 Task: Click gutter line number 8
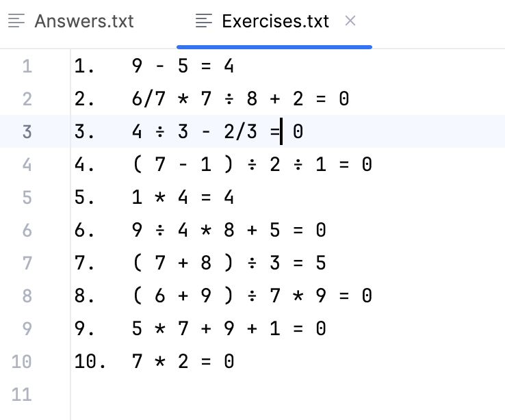[x=27, y=296]
